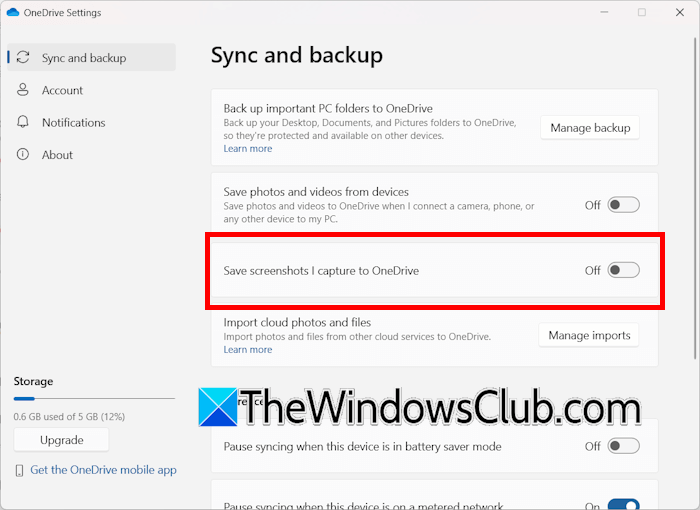Click the About info icon

click(x=23, y=155)
